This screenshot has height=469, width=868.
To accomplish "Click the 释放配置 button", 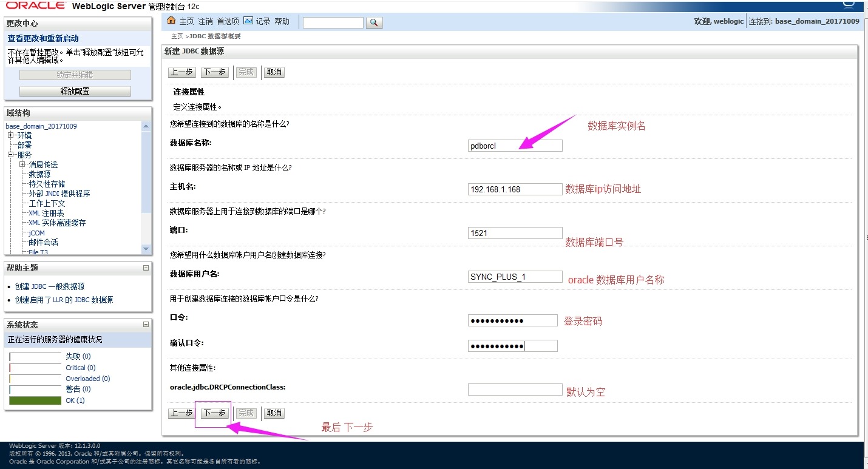I will tap(75, 91).
